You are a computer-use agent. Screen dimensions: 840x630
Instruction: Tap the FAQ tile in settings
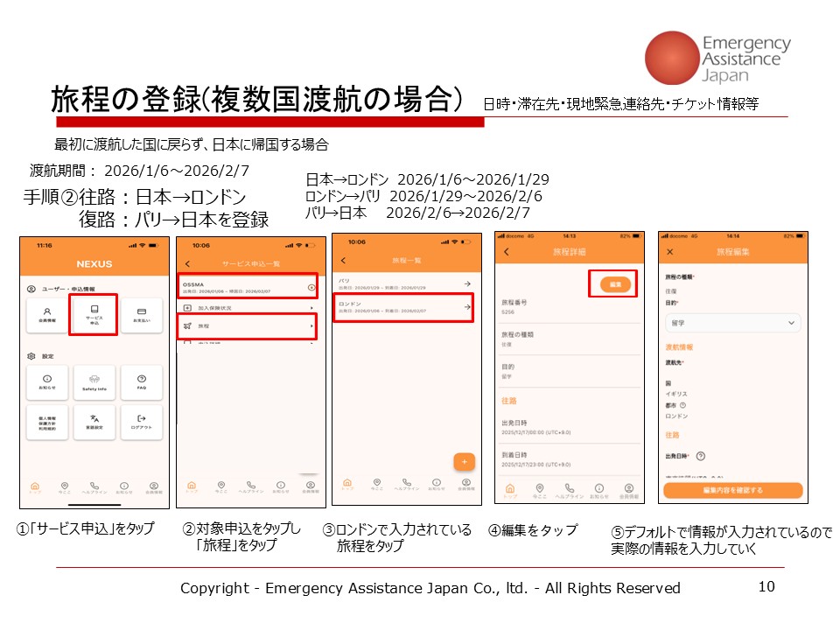tap(141, 381)
